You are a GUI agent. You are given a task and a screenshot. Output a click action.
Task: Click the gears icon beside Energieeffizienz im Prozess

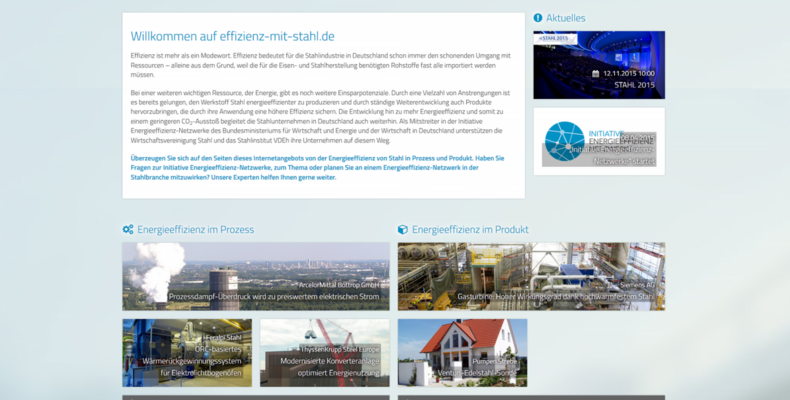[x=128, y=230]
